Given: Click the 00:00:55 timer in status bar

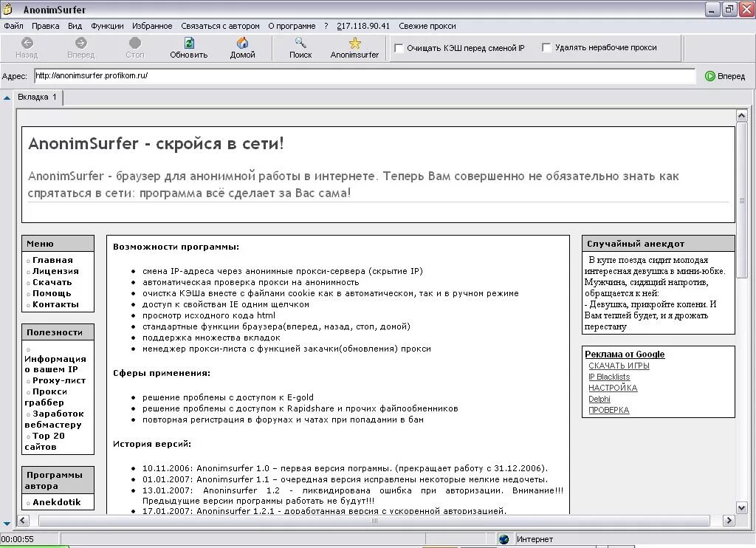Looking at the screenshot, I should coord(18,539).
